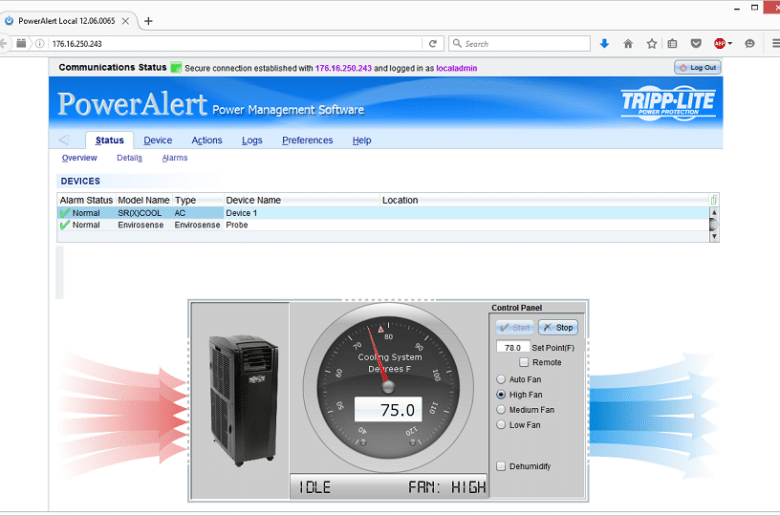Viewport: 780px width, 516px height.
Task: Click the site info icon in address bar
Action: [x=40, y=44]
